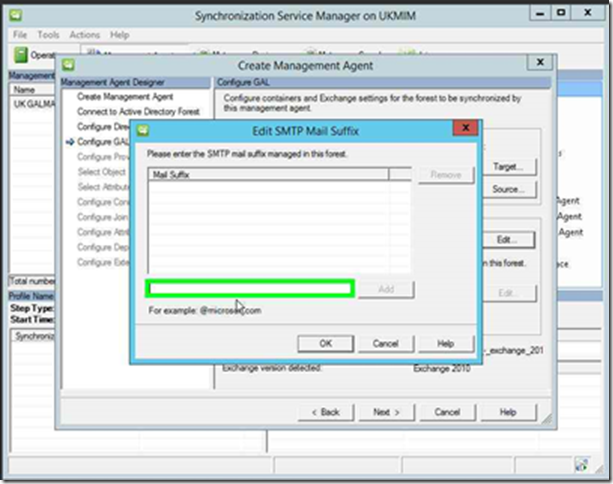Maximize the Synchronization Service Manager window
Image resolution: width=613 pixels, height=484 pixels.
pos(561,13)
